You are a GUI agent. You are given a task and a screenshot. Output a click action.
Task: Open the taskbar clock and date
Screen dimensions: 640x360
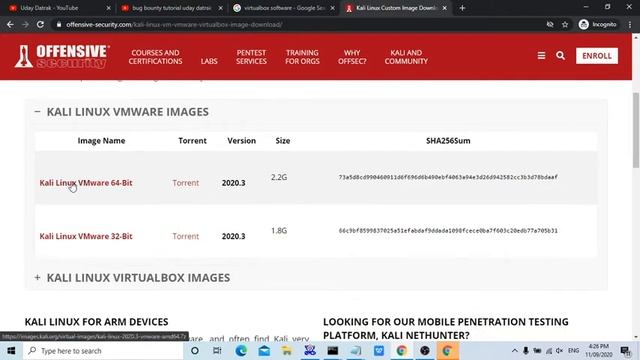599,351
